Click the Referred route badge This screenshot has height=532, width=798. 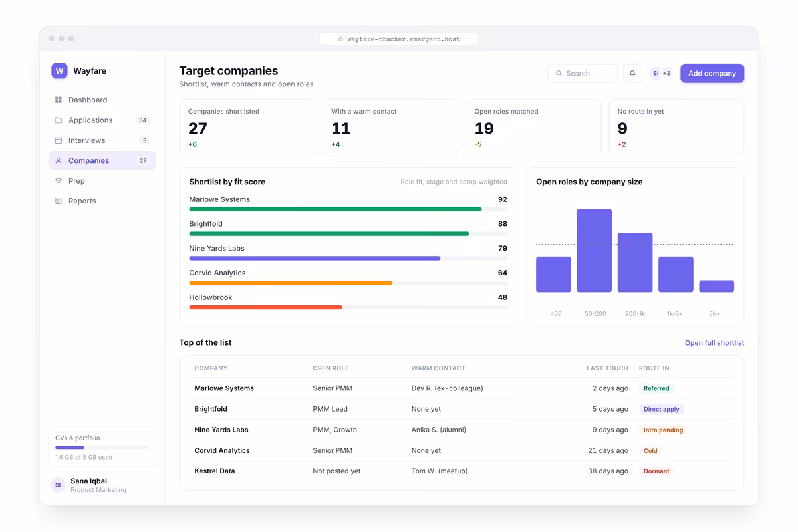pos(656,388)
